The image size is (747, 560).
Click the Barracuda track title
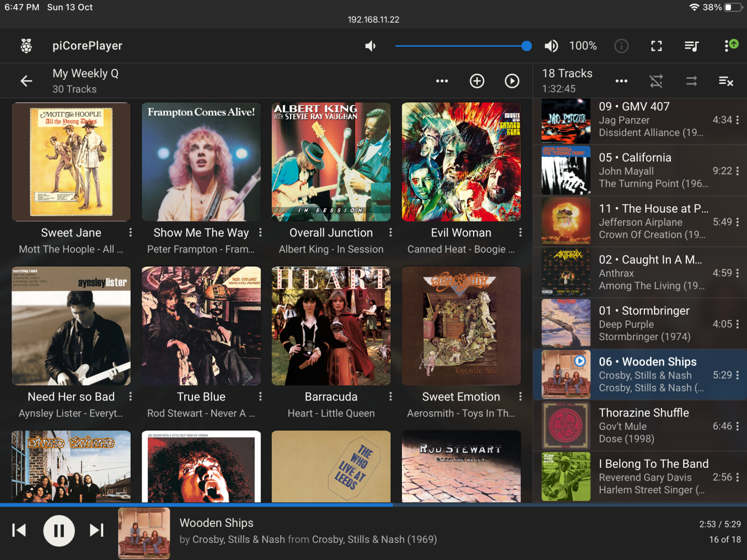tap(331, 397)
